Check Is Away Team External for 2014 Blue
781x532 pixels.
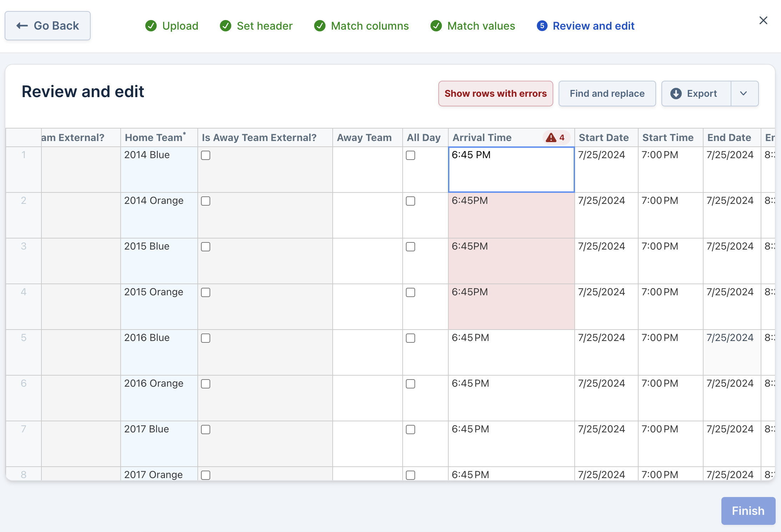(x=206, y=155)
